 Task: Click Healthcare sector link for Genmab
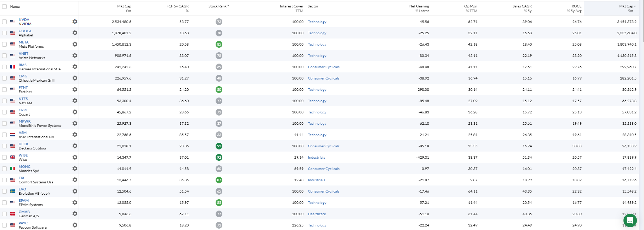coord(317,214)
